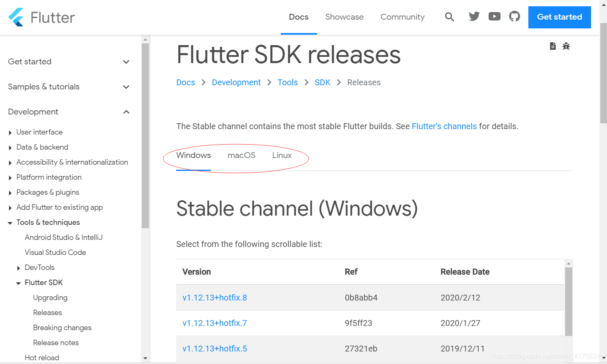Viewport: 607px width, 364px height.
Task: Click the releases table scrollbar thumb
Action: [569, 302]
